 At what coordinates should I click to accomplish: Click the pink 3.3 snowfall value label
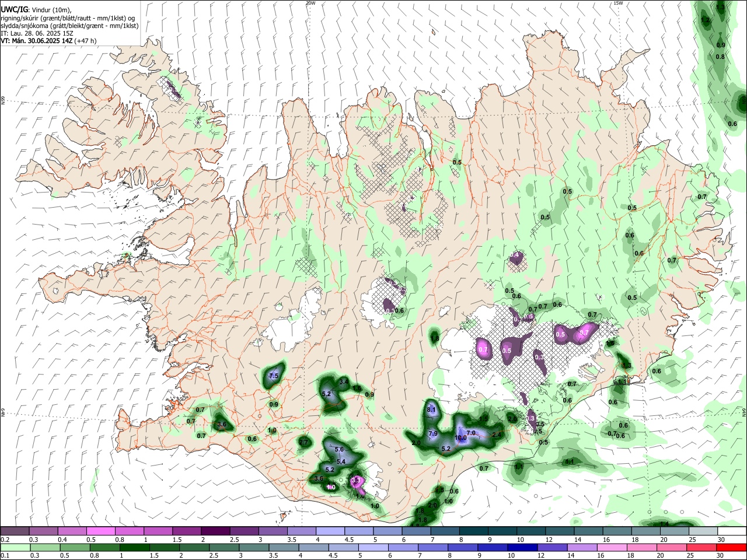tap(355, 481)
